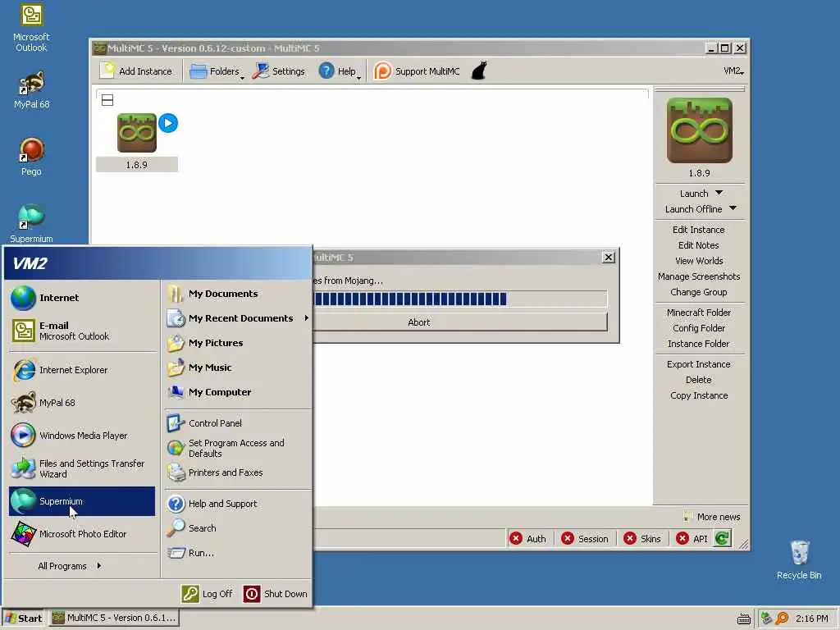Viewport: 840px width, 630px height.
Task: Open Help and Support in Start menu
Action: (237, 504)
